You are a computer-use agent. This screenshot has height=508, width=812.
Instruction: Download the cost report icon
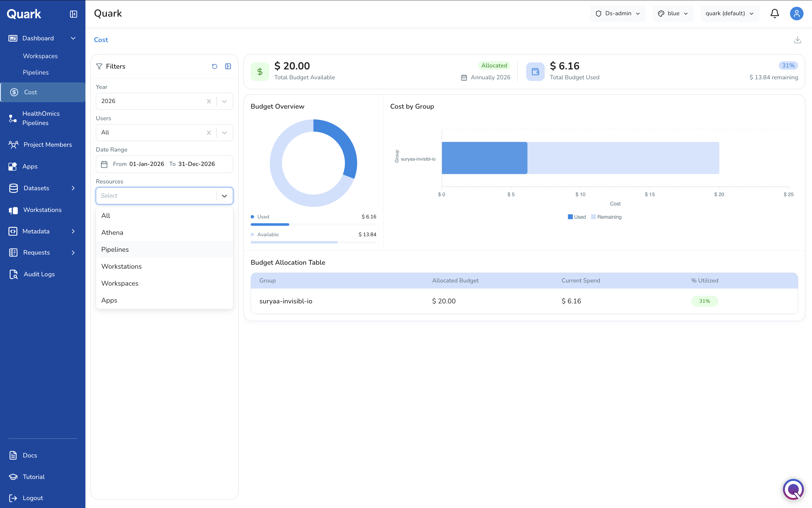click(x=798, y=40)
